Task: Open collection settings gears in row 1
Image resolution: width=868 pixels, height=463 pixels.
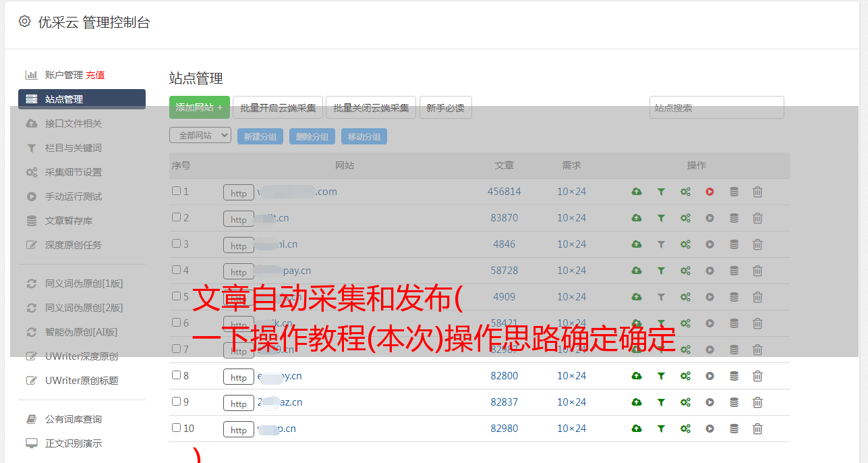Action: (x=685, y=192)
